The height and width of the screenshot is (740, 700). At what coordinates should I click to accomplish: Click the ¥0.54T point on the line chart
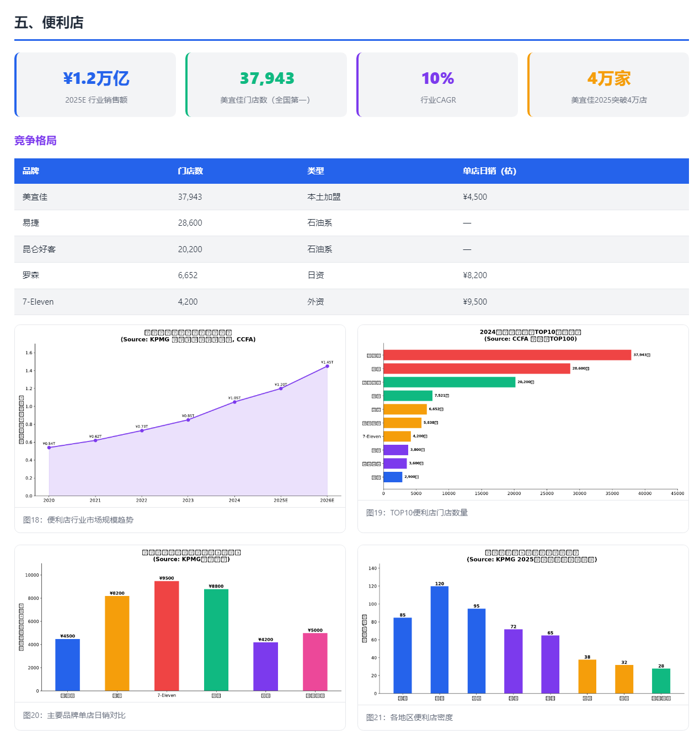point(49,448)
